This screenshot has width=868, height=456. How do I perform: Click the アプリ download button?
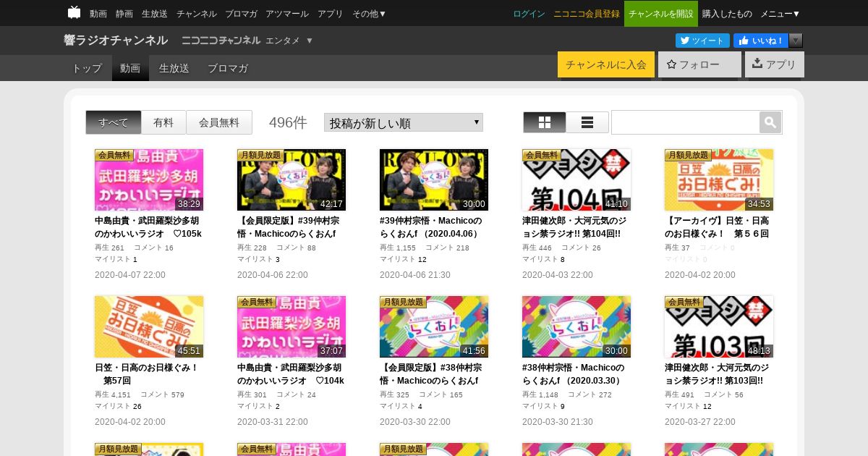click(774, 64)
